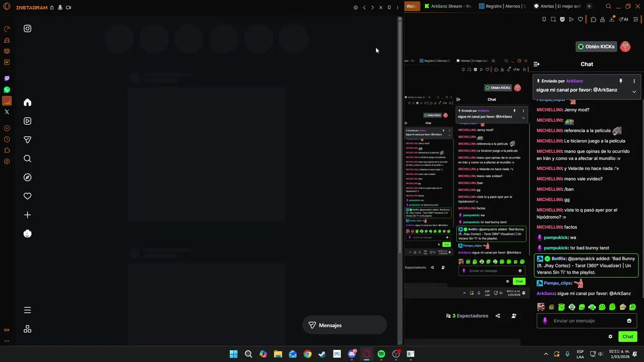Search tabs with top-right magnifier icon
644x362 pixels.
608,7
